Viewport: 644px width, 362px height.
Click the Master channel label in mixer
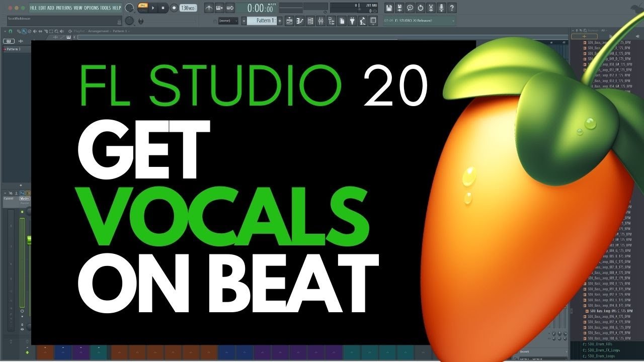tap(25, 199)
